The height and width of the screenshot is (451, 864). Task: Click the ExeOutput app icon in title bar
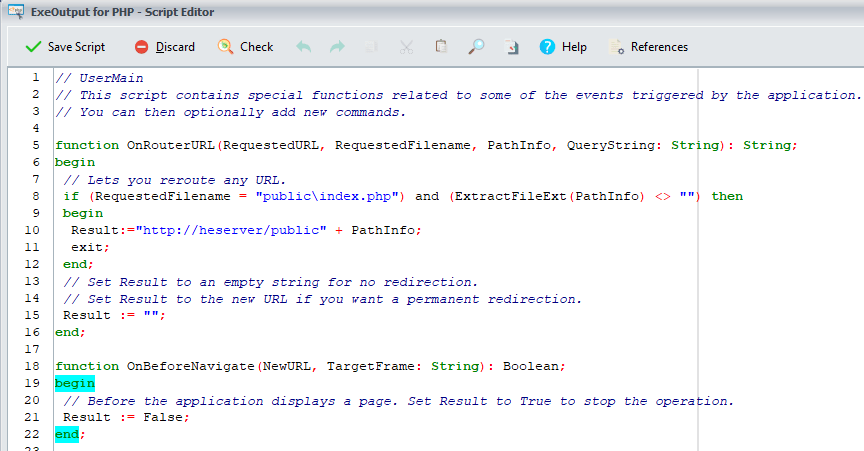point(15,11)
